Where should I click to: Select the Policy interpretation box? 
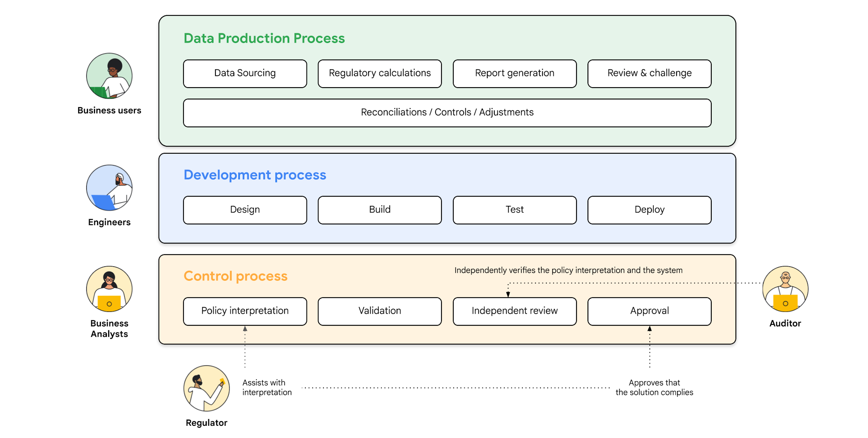244,313
